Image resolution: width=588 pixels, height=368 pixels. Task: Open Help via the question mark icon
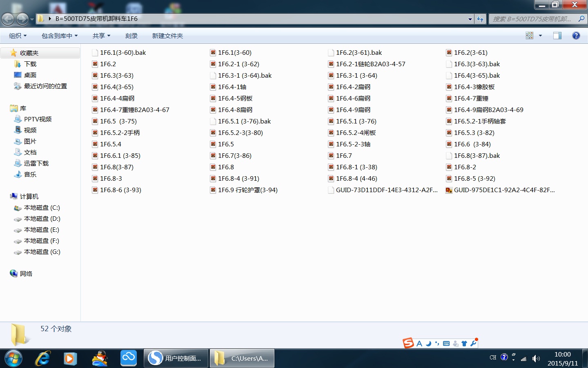pyautogui.click(x=576, y=36)
